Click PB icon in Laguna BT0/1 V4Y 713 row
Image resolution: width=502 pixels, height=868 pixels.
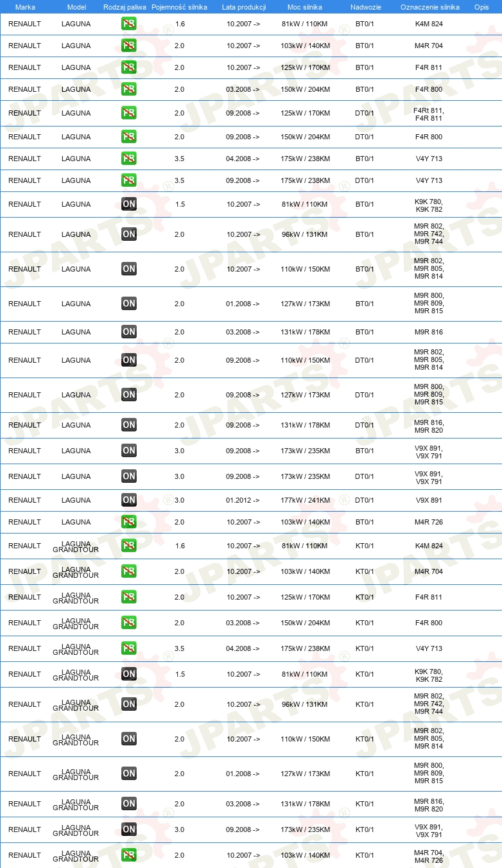(x=129, y=159)
